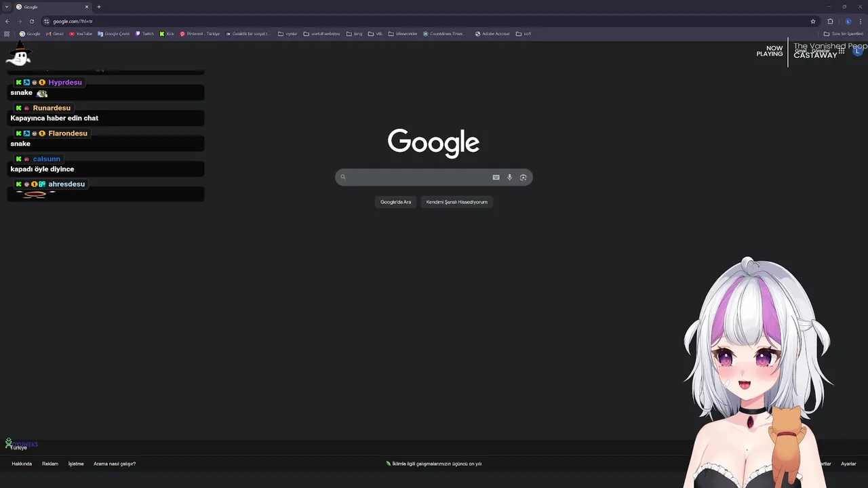The width and height of the screenshot is (868, 488).
Task: Bookmark this page with the star icon
Action: tap(813, 21)
